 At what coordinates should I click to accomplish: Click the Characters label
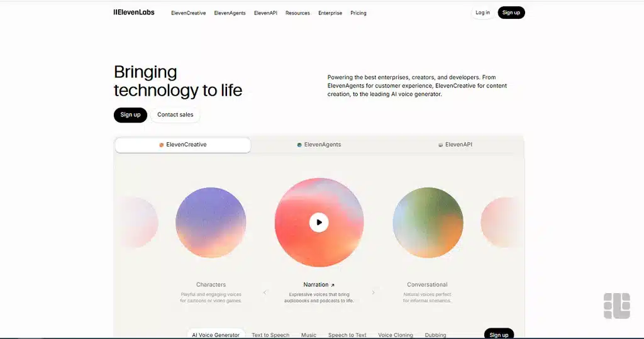coord(211,285)
